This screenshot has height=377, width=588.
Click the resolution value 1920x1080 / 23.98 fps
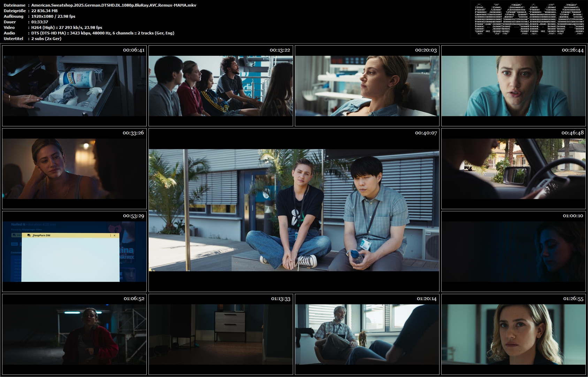(53, 16)
